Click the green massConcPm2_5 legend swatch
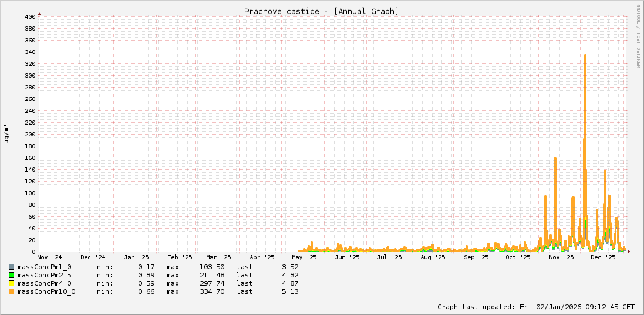 pos(11,275)
